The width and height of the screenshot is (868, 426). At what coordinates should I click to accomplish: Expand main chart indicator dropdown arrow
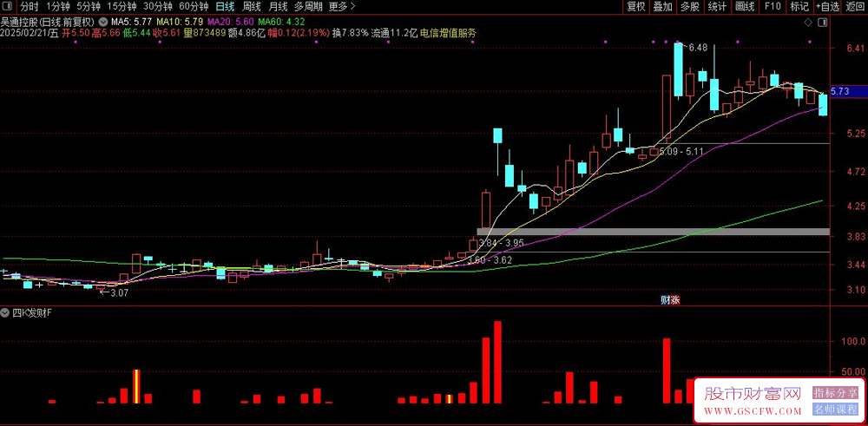102,23
